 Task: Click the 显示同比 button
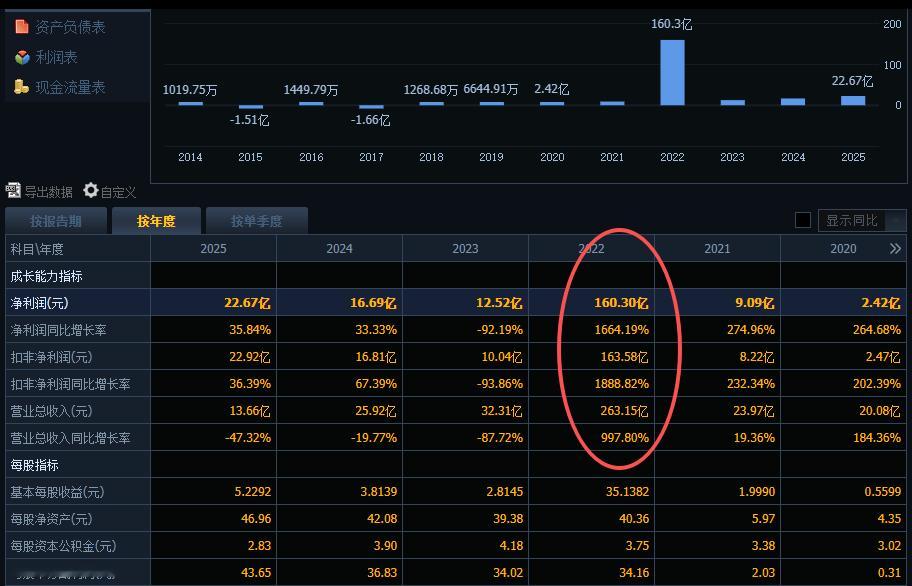862,220
